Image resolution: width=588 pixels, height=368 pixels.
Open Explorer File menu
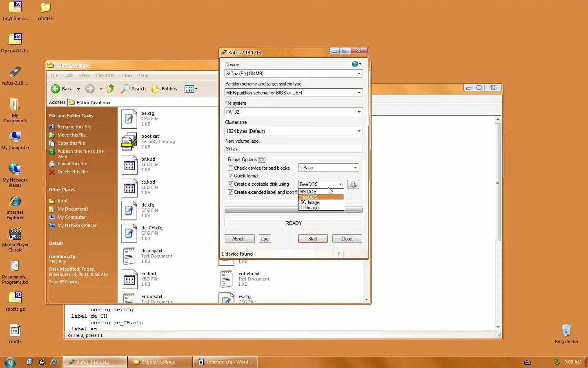click(x=54, y=75)
